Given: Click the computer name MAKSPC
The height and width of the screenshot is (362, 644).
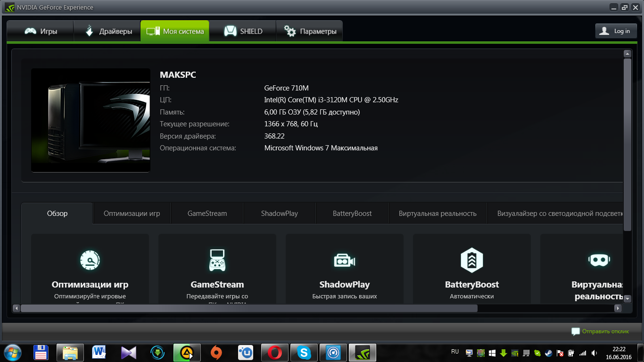Looking at the screenshot, I should [178, 75].
